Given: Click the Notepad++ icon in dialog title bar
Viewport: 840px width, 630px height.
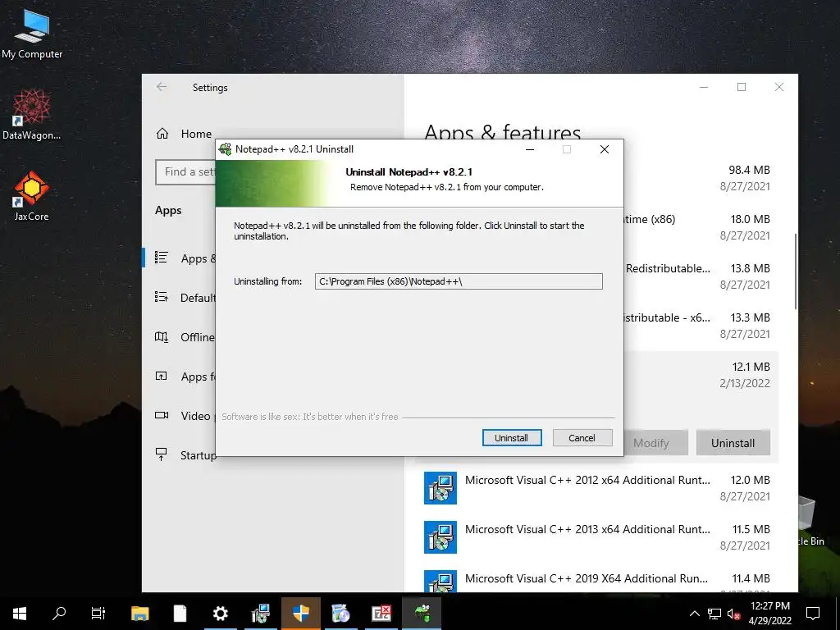Looking at the screenshot, I should pyautogui.click(x=226, y=149).
